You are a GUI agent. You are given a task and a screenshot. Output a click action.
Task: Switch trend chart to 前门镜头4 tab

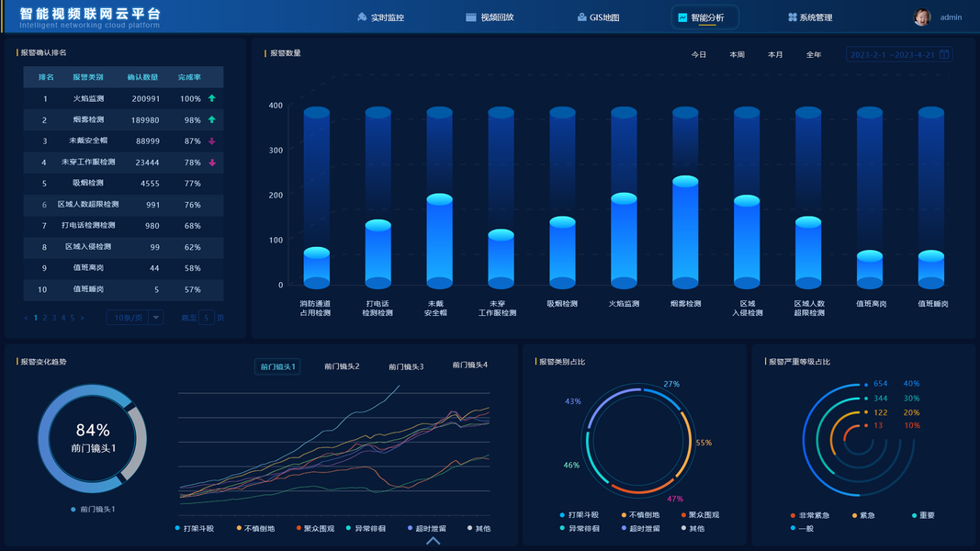click(x=470, y=365)
